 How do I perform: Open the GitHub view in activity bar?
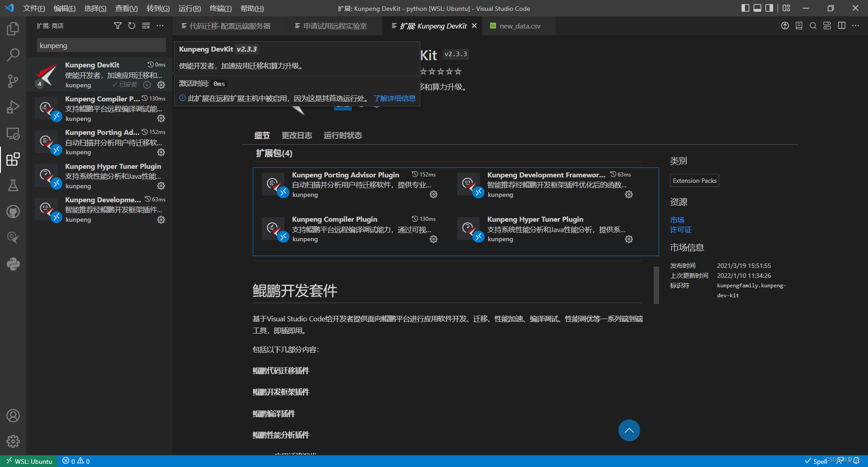coord(13,211)
